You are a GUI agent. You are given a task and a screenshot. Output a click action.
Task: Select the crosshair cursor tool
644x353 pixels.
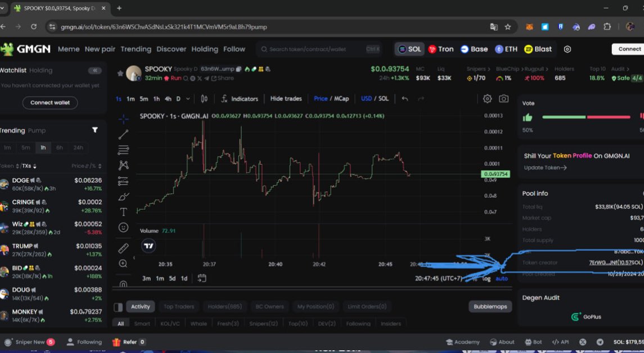(123, 119)
